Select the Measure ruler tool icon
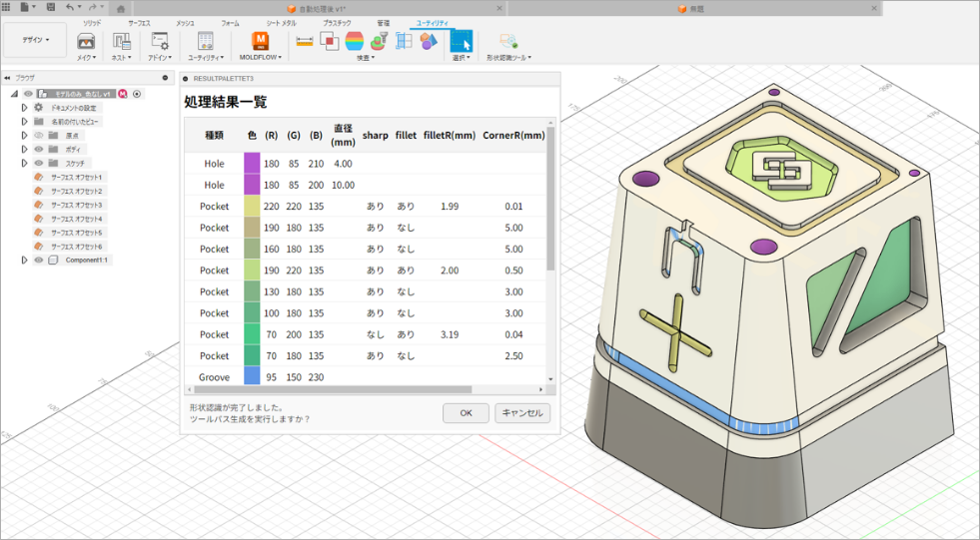Screen dimensions: 980x540 click(x=305, y=41)
